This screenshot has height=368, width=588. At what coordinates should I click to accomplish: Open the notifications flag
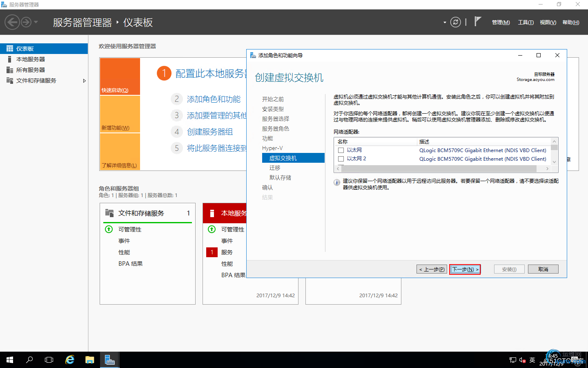click(x=477, y=21)
